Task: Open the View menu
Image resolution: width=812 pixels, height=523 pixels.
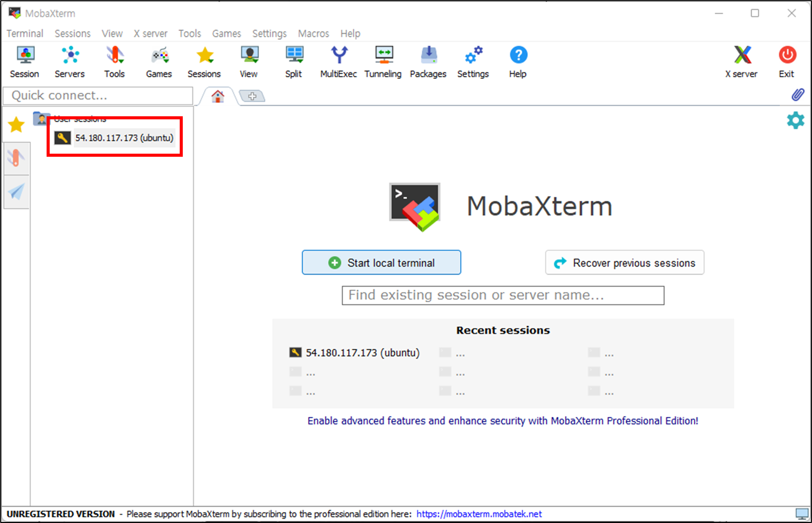Action: (112, 33)
